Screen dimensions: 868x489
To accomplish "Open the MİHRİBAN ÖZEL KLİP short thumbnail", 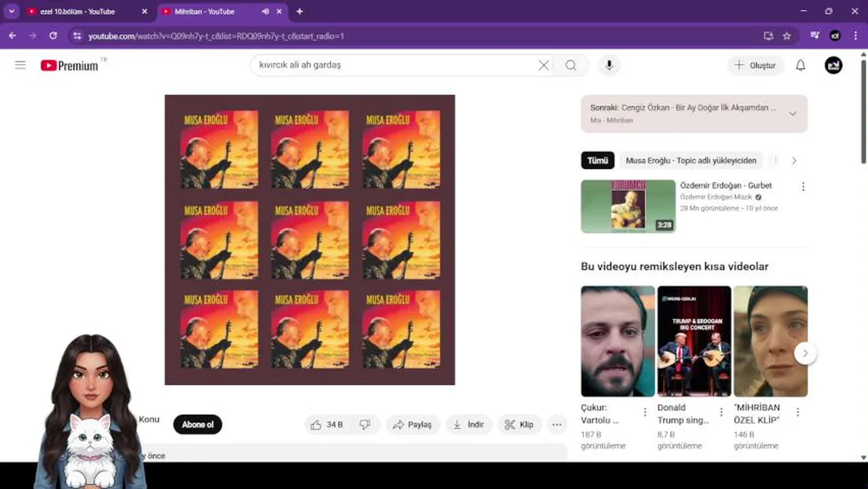I will 771,341.
